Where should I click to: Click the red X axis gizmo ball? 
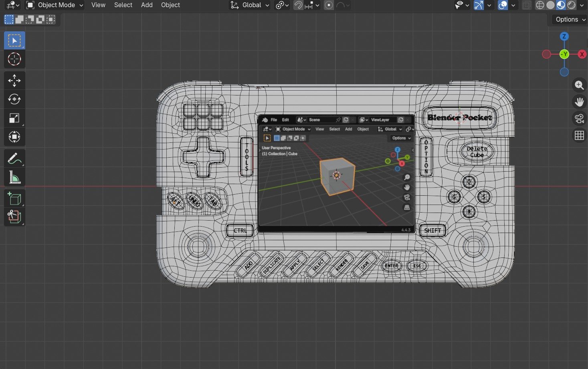(582, 54)
